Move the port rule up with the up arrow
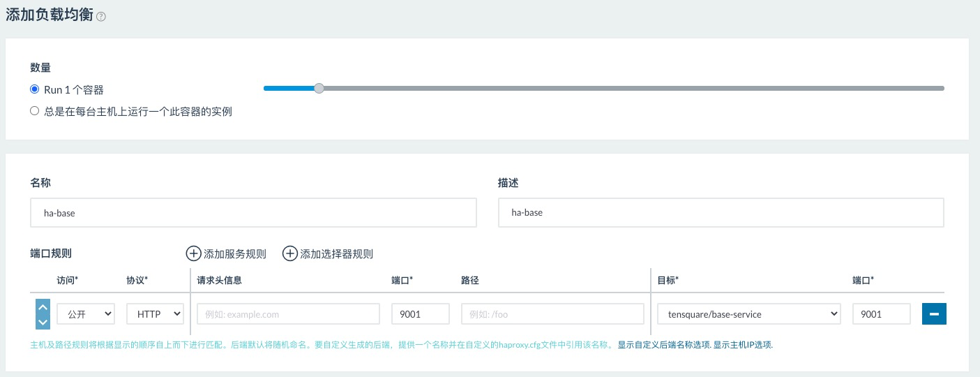The image size is (980, 377). click(43, 307)
